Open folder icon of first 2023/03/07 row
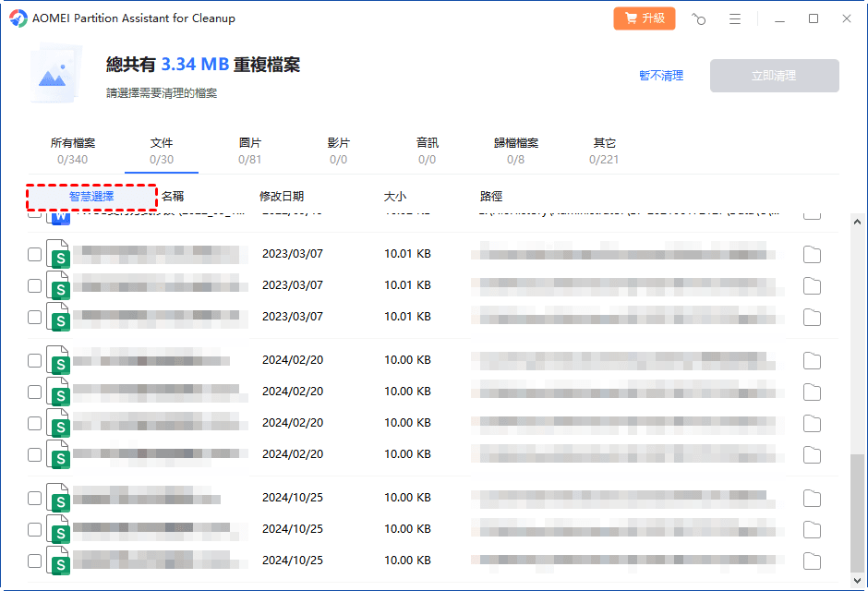This screenshot has height=591, width=868. tap(812, 255)
